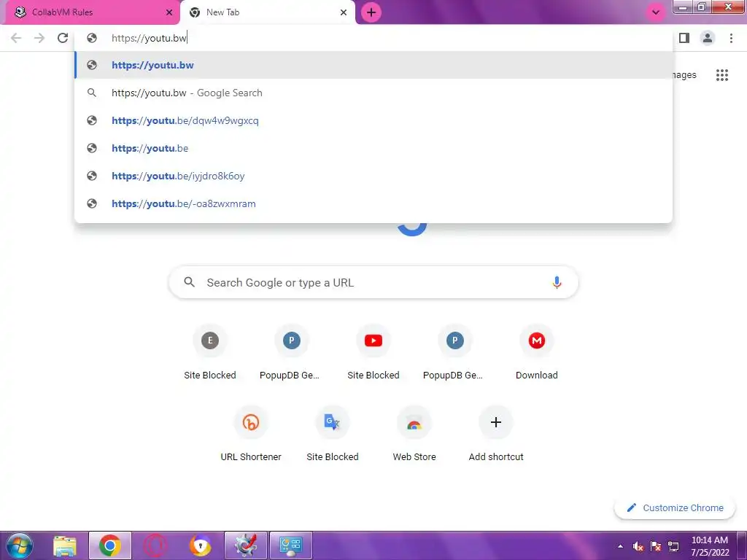Image resolution: width=747 pixels, height=560 pixels.
Task: Open a new tab with plus button
Action: 371,12
